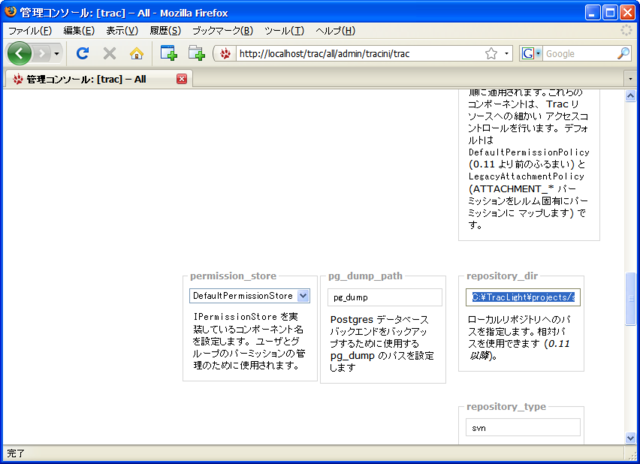
Task: Click the repository_type svn field
Action: pyautogui.click(x=523, y=428)
